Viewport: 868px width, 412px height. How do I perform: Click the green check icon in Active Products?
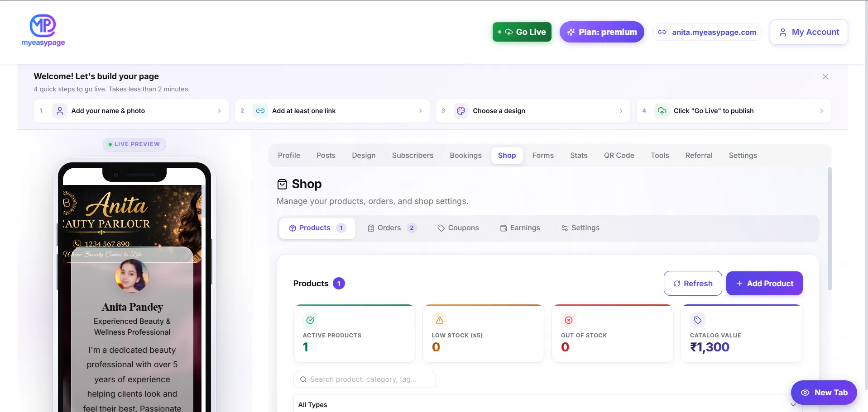[x=310, y=320]
